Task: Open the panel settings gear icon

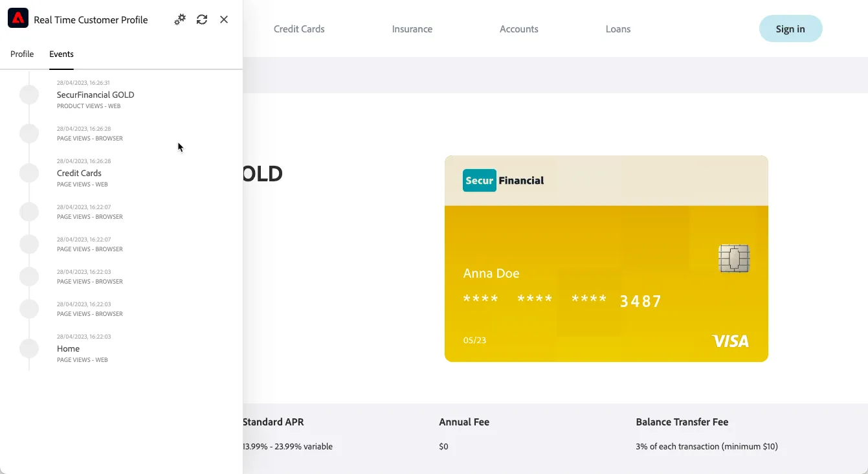Action: pos(180,19)
